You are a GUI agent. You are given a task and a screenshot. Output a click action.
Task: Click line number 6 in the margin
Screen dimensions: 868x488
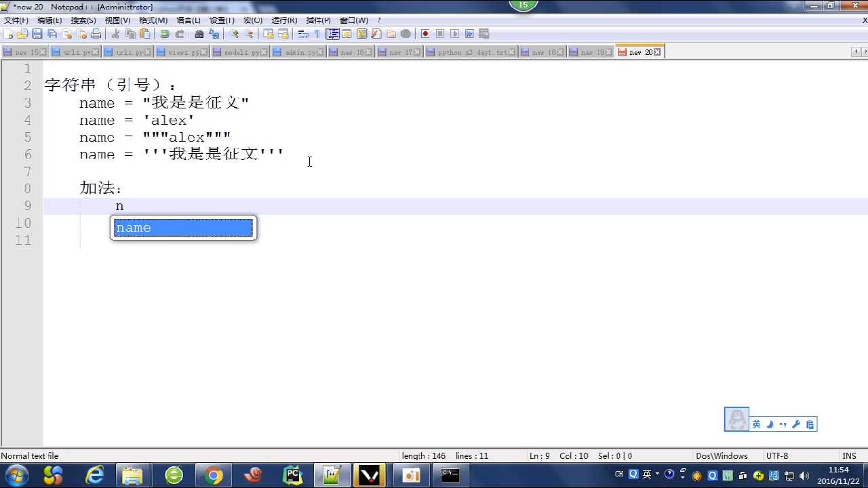coord(27,155)
